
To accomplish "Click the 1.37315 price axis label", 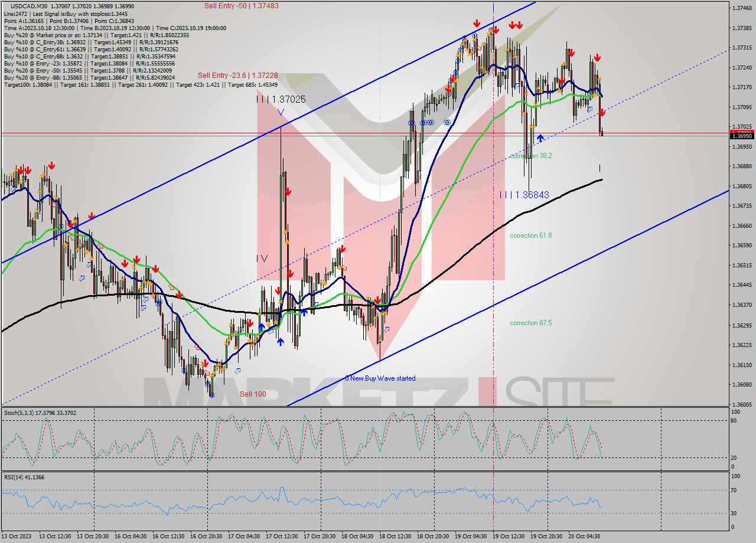I will (x=742, y=48).
